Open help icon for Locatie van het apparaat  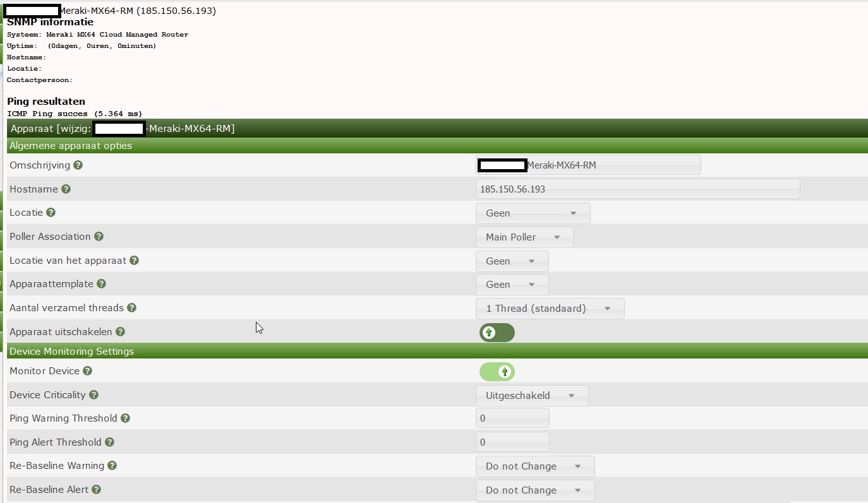tap(134, 261)
